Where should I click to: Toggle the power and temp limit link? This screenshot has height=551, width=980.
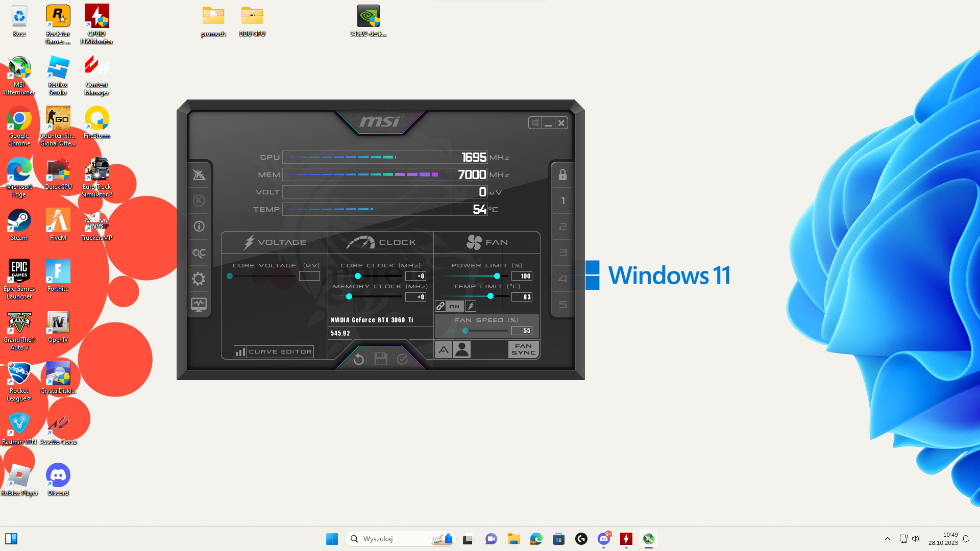[x=440, y=306]
